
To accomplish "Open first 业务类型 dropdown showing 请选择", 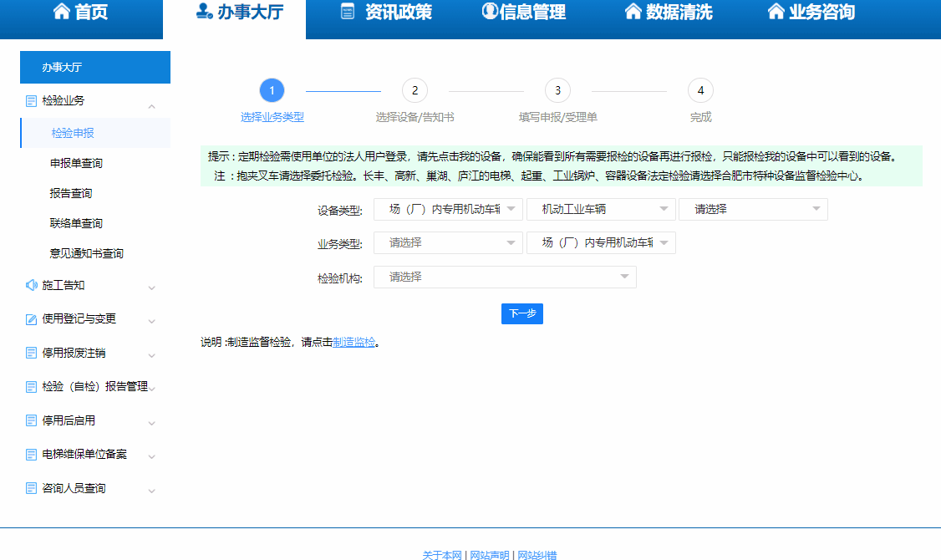I will tap(448, 242).
